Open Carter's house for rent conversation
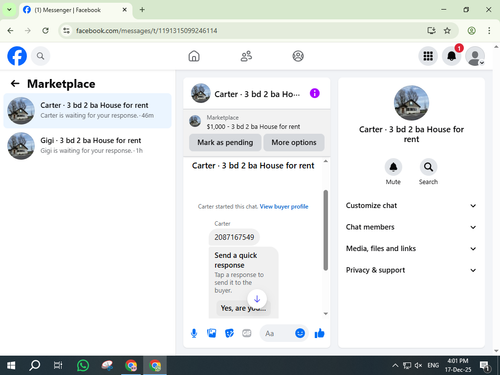Screen dimensions: 500x375 87,111
